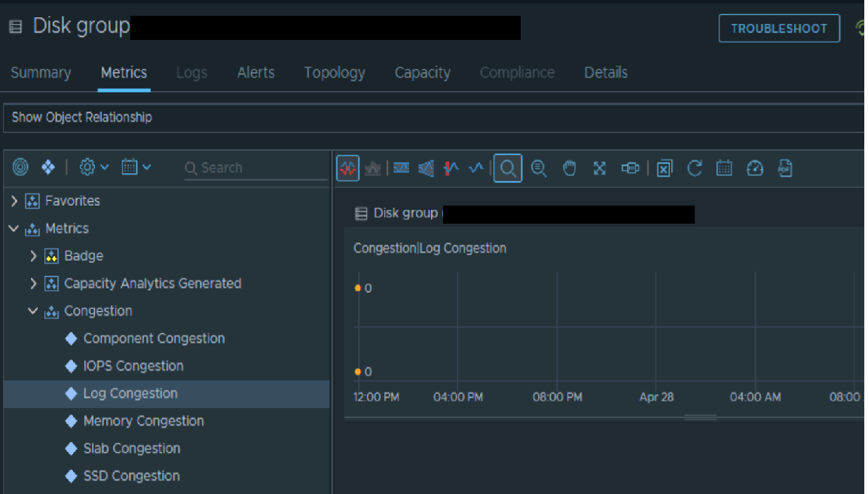Export chart with the PDF icon
The height and width of the screenshot is (494, 868).
[785, 169]
